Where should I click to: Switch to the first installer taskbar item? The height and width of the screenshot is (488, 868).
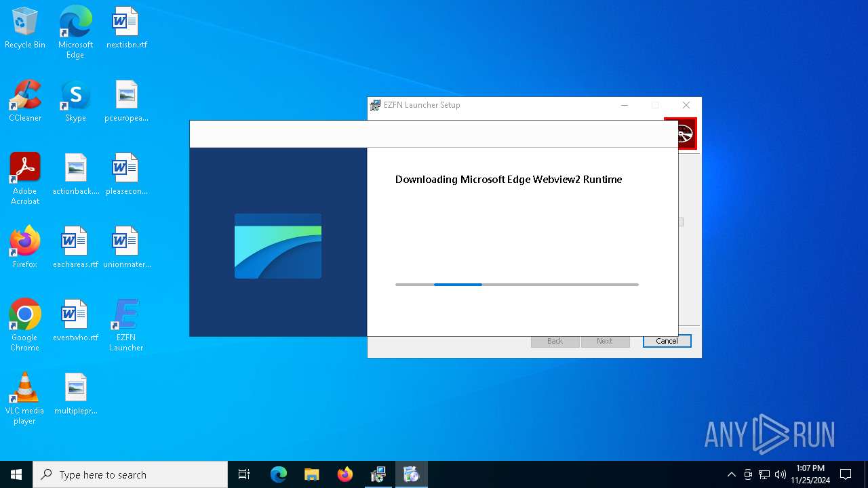click(x=378, y=474)
